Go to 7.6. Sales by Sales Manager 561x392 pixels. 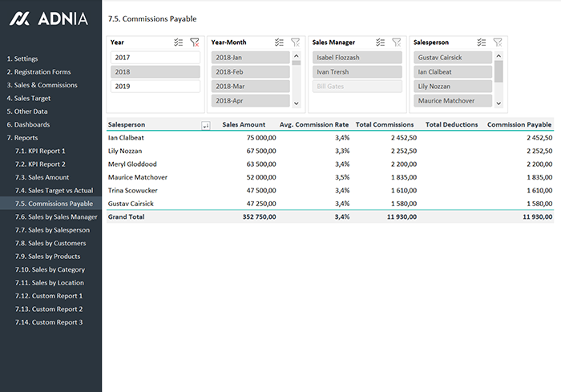pos(56,216)
